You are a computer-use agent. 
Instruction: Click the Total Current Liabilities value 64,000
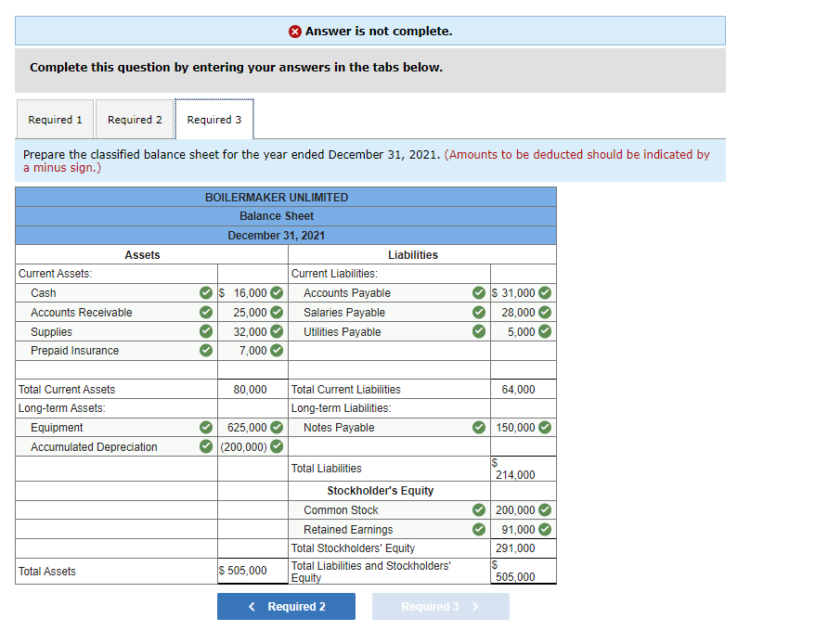click(x=518, y=390)
